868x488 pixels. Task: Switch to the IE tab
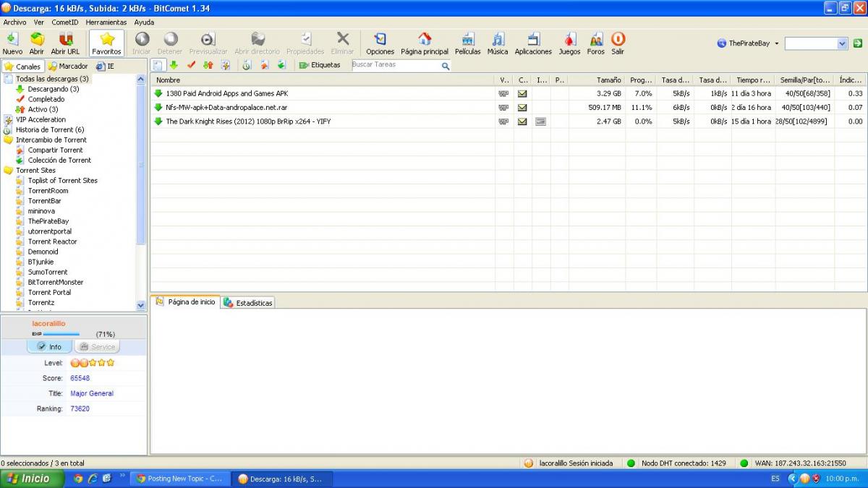point(105,67)
